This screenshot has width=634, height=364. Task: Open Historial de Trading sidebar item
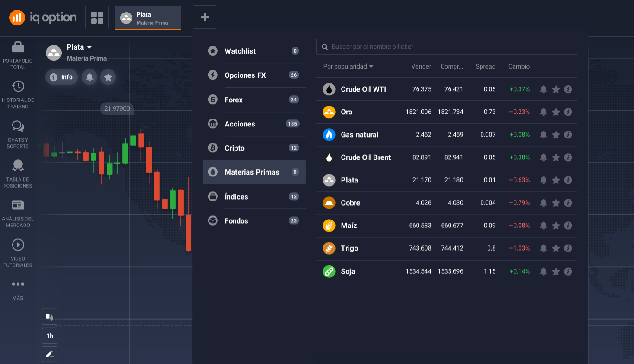[18, 95]
